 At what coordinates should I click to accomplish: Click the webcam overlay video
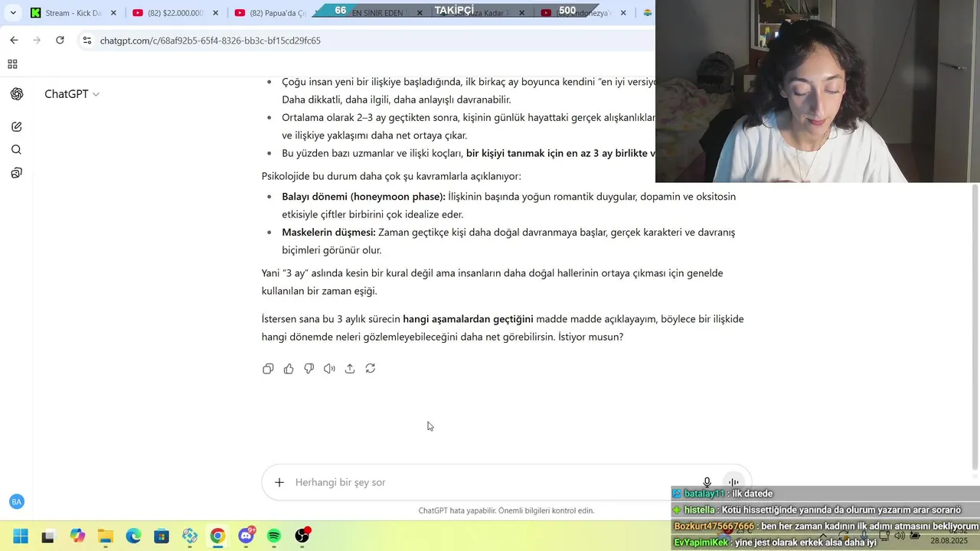(818, 91)
